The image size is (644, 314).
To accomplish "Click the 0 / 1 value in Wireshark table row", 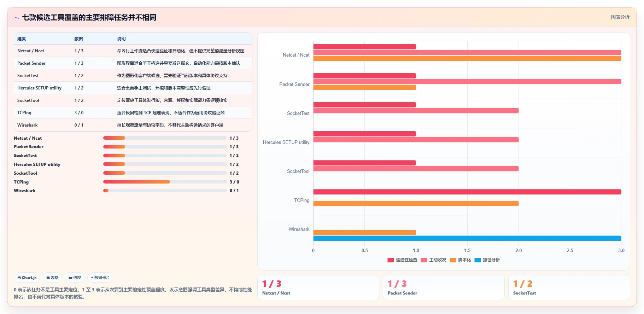I will click(x=79, y=125).
